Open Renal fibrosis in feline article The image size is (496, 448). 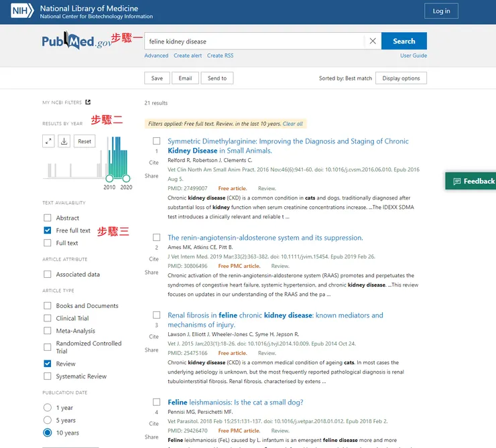click(x=275, y=319)
